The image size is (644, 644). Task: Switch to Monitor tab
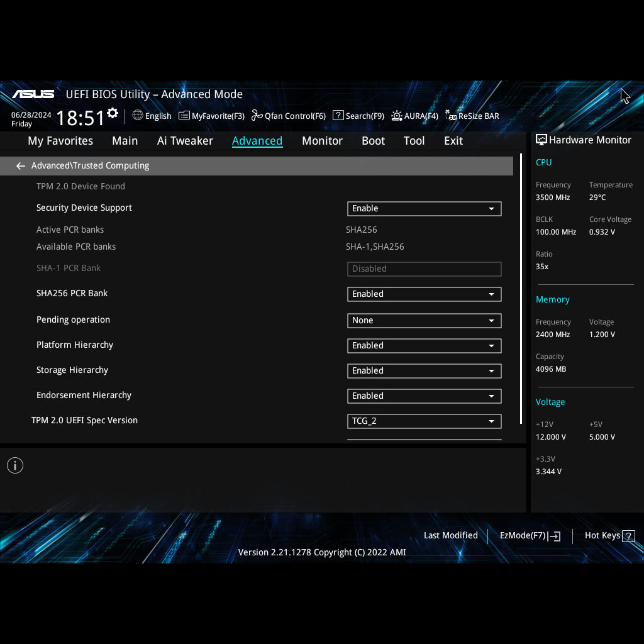[x=322, y=141]
